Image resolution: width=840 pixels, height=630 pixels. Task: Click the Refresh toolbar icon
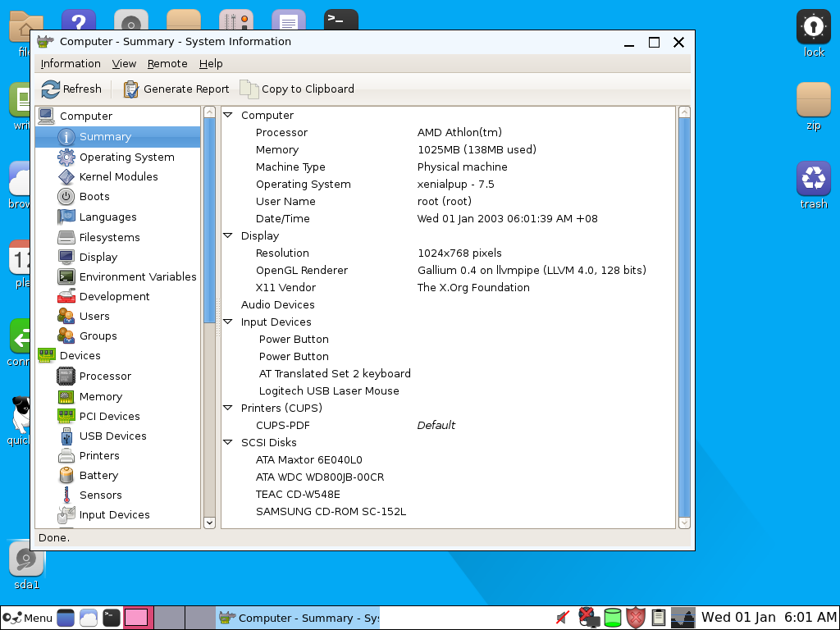(51, 89)
